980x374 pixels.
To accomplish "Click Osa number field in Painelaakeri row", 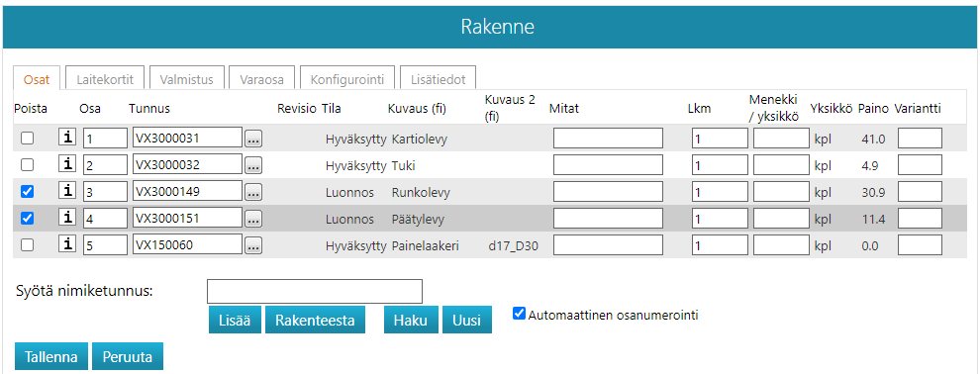I will [106, 244].
